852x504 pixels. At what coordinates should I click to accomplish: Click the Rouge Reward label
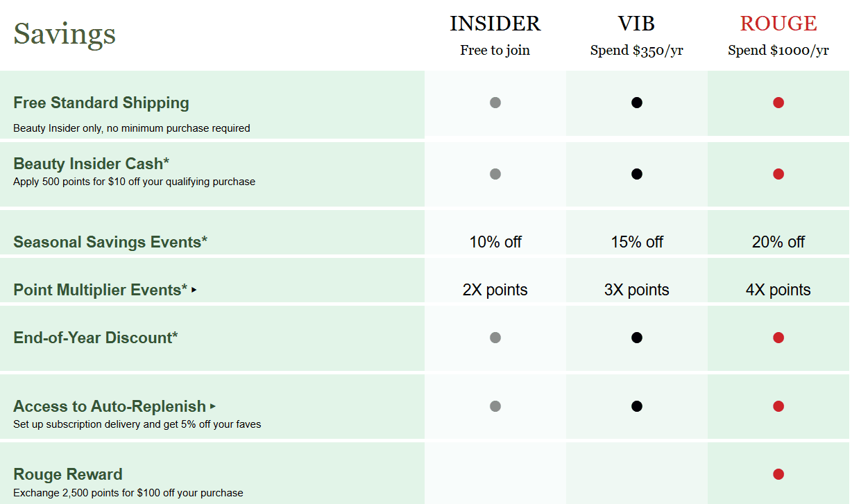coord(68,474)
